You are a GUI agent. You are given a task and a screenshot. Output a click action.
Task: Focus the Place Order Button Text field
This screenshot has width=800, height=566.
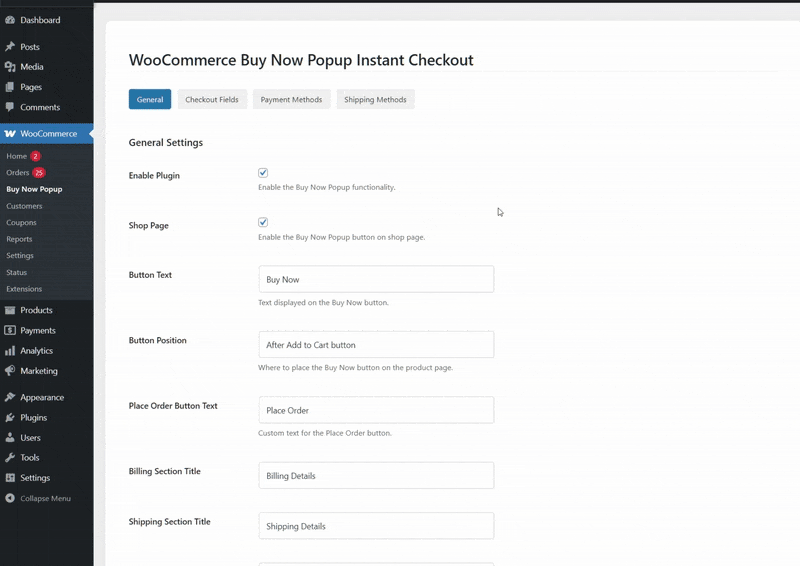point(376,410)
